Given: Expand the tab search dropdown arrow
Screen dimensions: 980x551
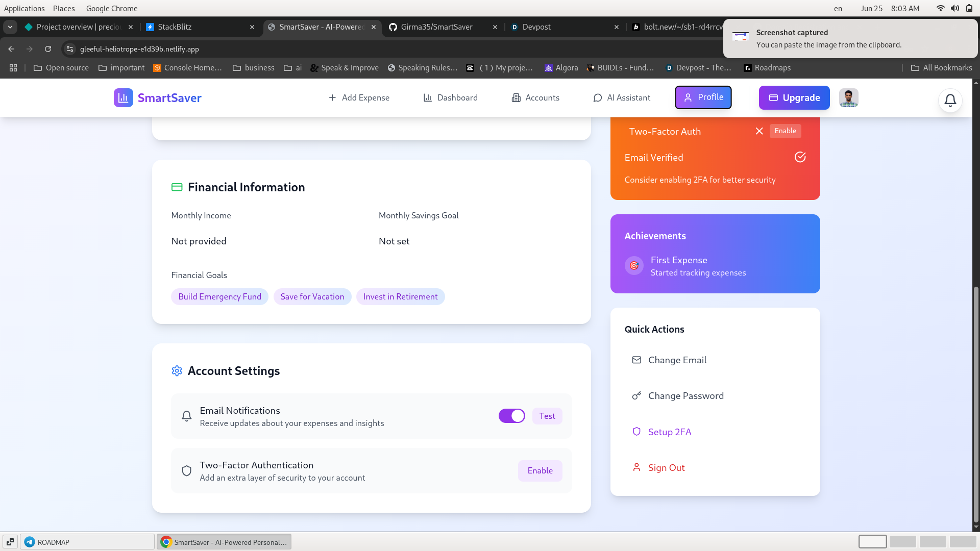Looking at the screenshot, I should point(10,27).
